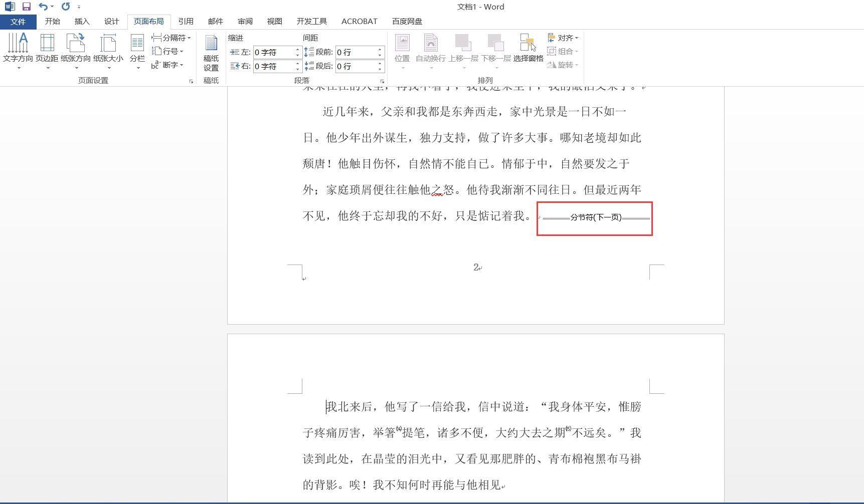Switch to the 设计 tab
864x504 pixels.
(111, 22)
